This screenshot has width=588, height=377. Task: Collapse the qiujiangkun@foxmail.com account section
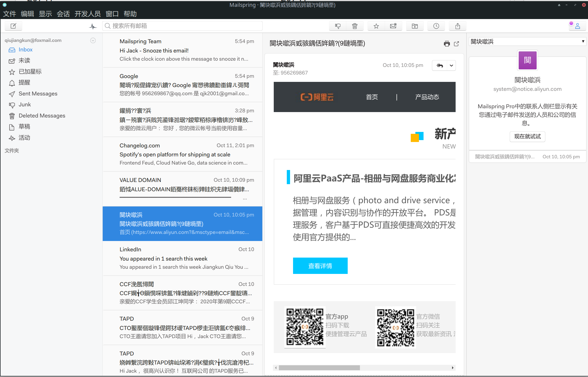coord(93,40)
